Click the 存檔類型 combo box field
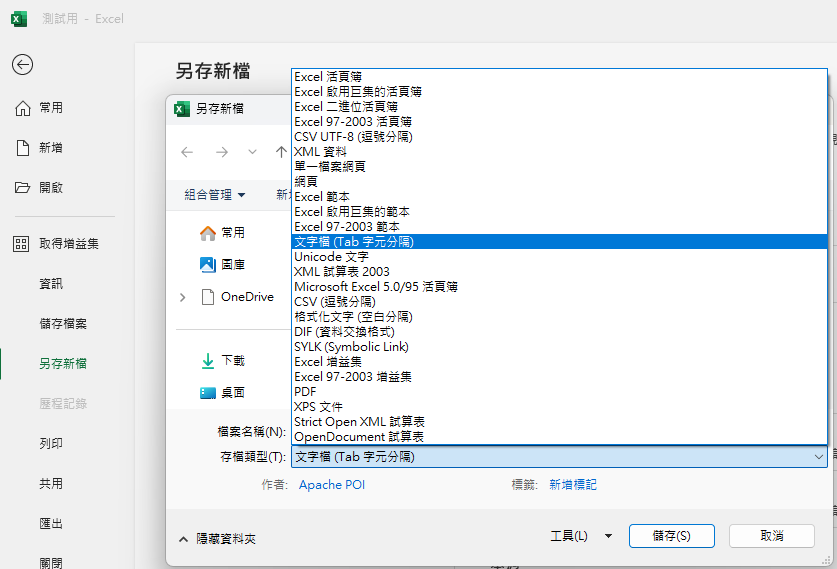Viewport: 837px width, 569px height. (x=559, y=457)
